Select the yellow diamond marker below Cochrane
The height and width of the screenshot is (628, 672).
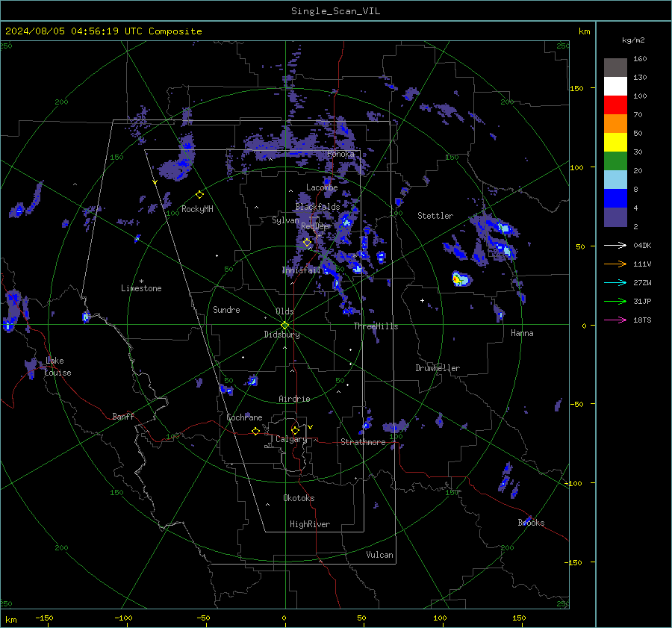pyautogui.click(x=256, y=432)
